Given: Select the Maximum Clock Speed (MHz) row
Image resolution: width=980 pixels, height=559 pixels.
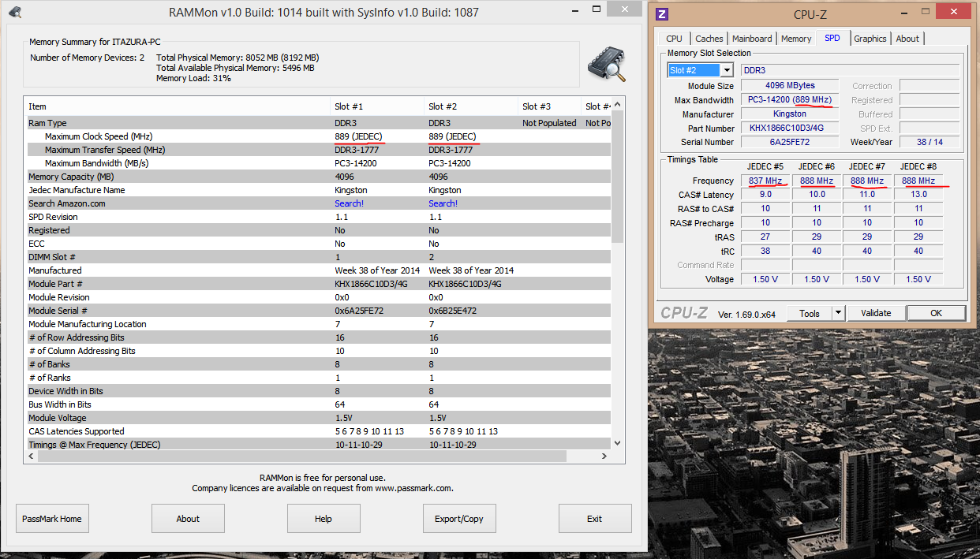Looking at the screenshot, I should pyautogui.click(x=318, y=136).
